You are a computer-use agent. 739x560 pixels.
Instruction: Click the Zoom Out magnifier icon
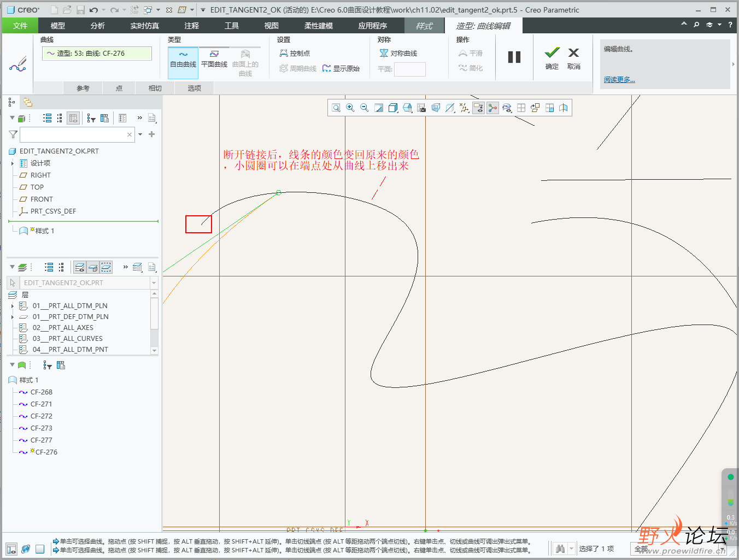365,108
